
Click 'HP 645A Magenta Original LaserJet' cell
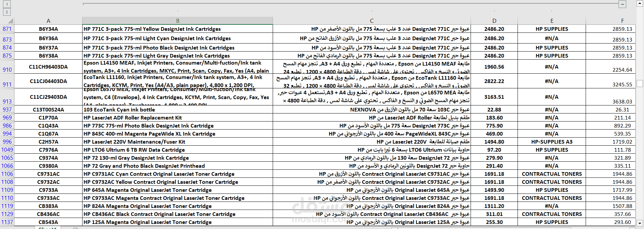pos(177,190)
